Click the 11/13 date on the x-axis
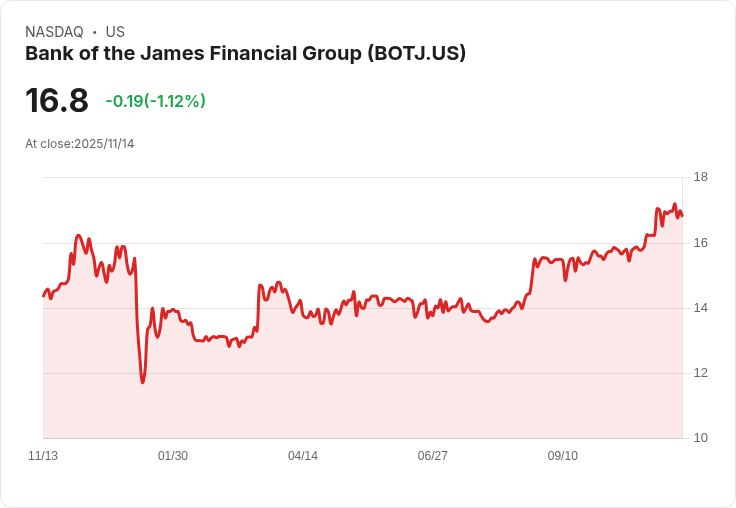 coord(43,456)
